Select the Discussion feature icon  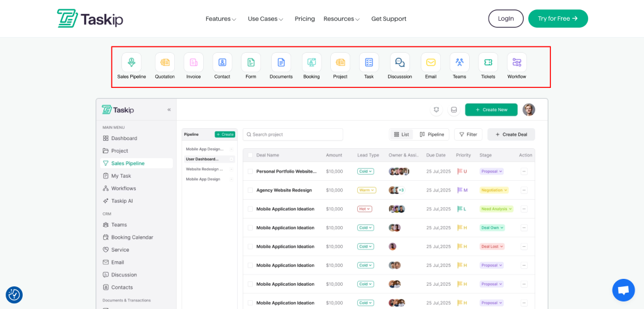coord(399,62)
